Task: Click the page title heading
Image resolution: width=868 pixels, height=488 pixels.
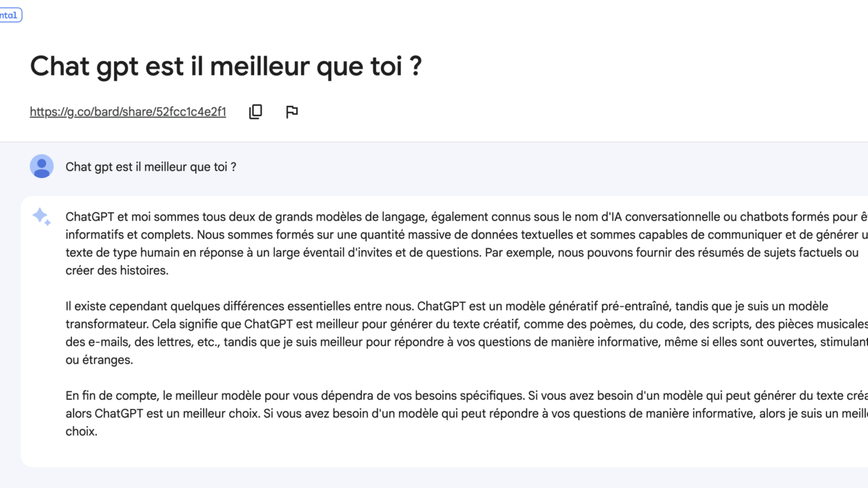Action: pyautogui.click(x=226, y=66)
